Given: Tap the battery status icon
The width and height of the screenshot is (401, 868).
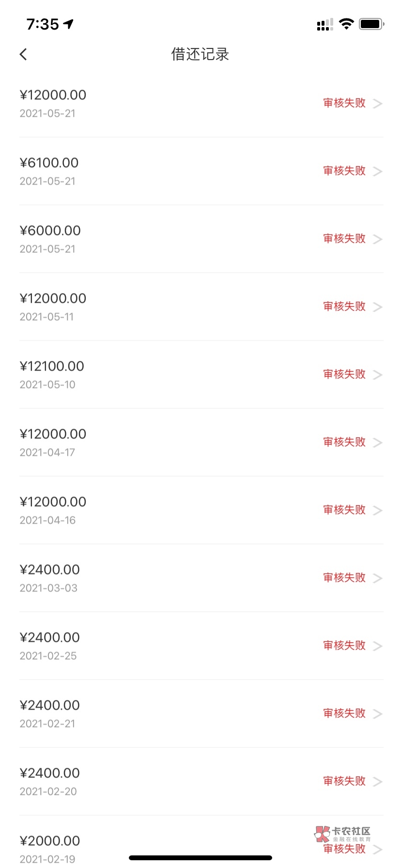Looking at the screenshot, I should tap(371, 24).
